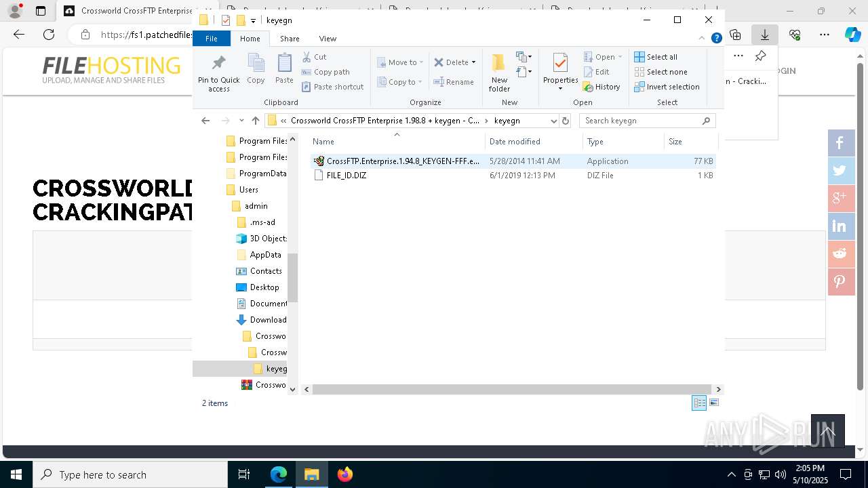Screen dimensions: 868x488
Task: Click Paste shortcut in ribbon
Action: pos(332,87)
